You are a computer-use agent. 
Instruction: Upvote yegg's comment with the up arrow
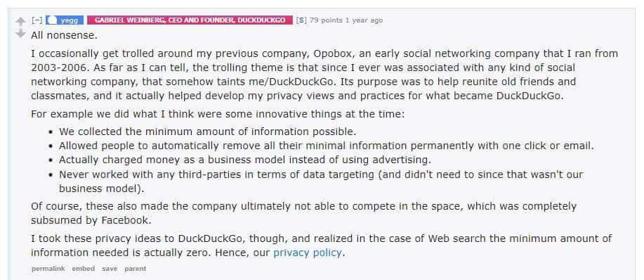(x=20, y=21)
